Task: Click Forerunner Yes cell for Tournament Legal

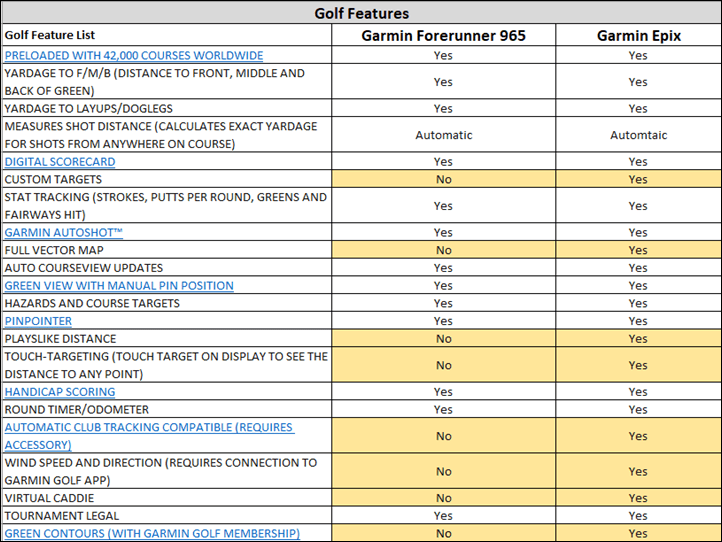Action: coord(443,516)
